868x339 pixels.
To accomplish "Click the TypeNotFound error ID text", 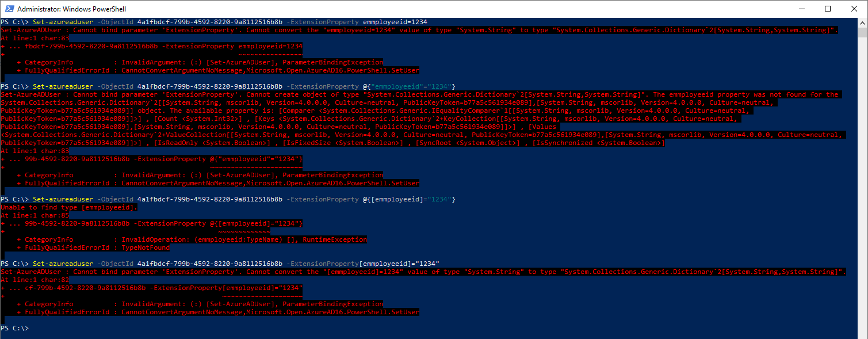I will coord(146,247).
